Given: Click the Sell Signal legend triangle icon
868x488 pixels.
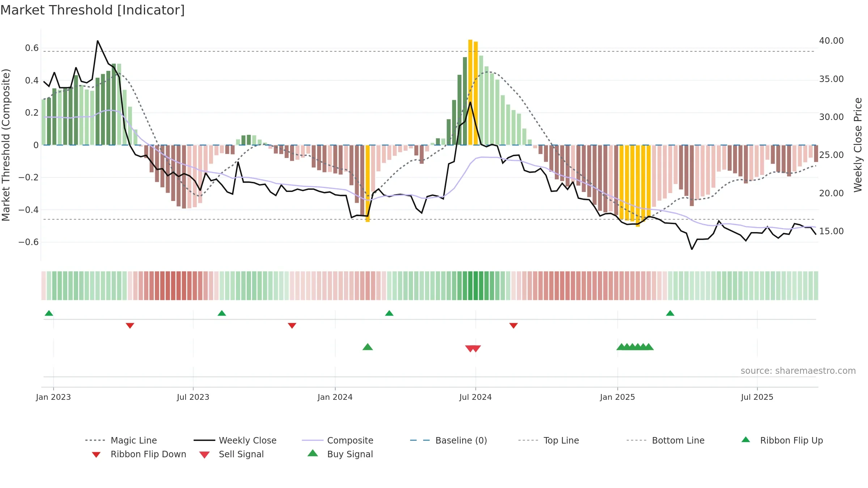Looking at the screenshot, I should (204, 455).
